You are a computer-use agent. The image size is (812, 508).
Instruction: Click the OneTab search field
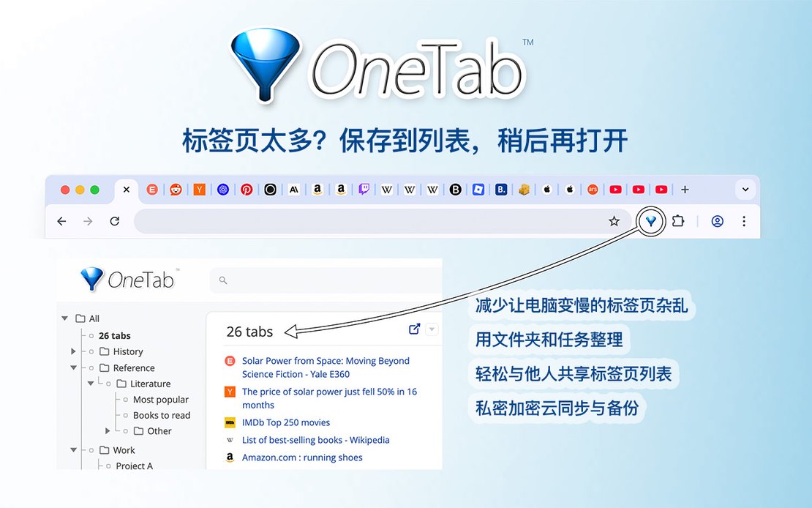pos(326,280)
